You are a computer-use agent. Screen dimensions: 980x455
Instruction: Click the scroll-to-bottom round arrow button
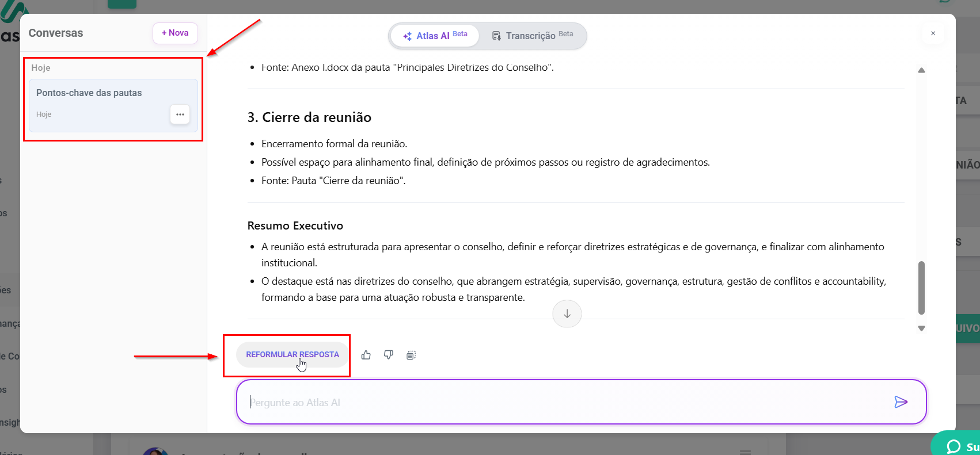(x=567, y=313)
